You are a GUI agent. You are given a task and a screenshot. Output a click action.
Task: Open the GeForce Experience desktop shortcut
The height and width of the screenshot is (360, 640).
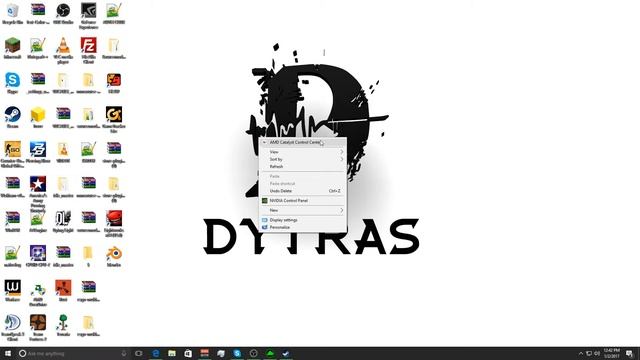[x=88, y=11]
